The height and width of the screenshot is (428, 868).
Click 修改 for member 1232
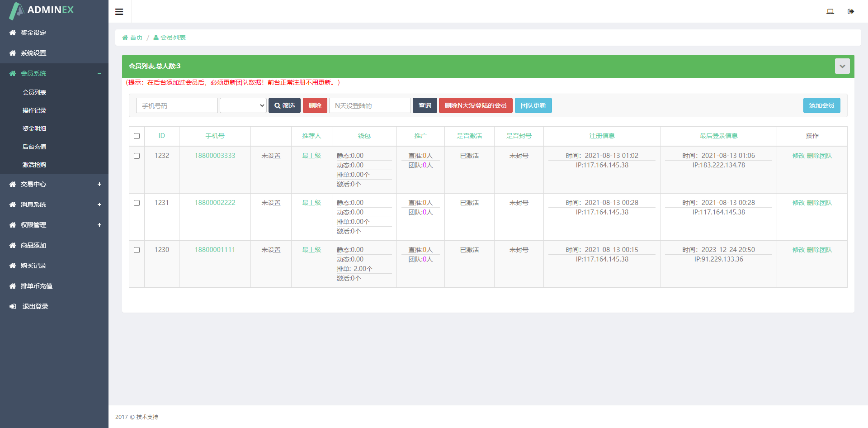tap(798, 156)
